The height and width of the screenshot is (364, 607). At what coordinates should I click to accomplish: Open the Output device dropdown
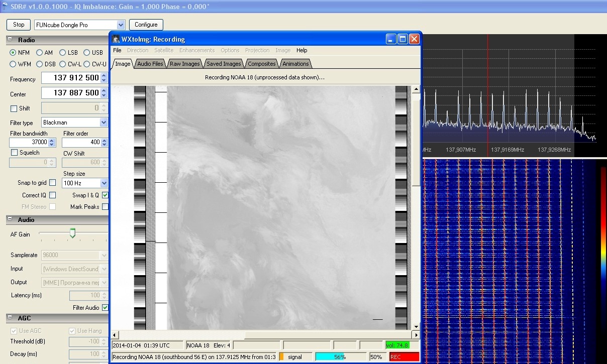click(x=104, y=282)
